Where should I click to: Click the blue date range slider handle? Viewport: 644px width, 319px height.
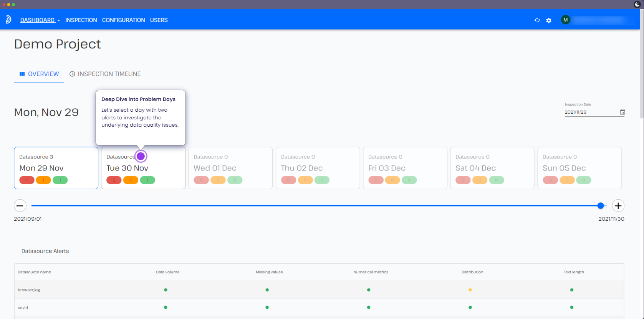coord(601,206)
